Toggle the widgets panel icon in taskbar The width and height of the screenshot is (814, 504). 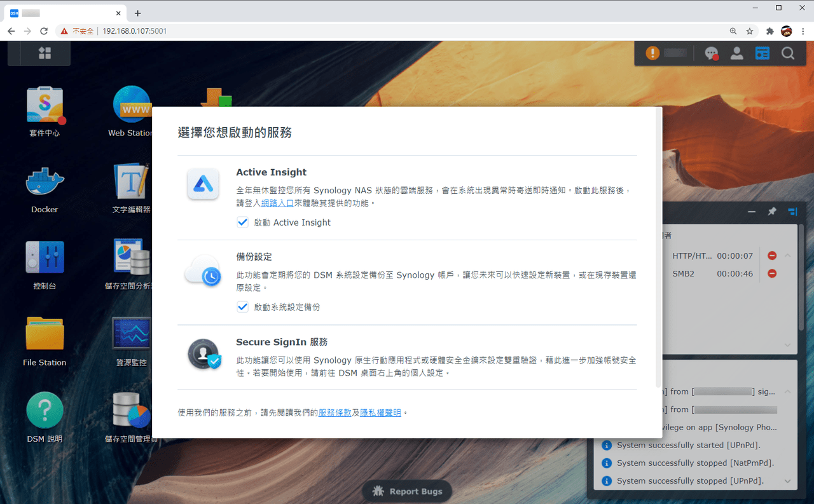click(762, 53)
